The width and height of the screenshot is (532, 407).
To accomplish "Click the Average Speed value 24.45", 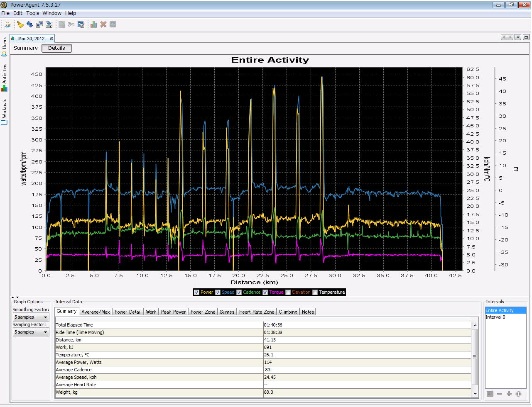I will click(270, 377).
